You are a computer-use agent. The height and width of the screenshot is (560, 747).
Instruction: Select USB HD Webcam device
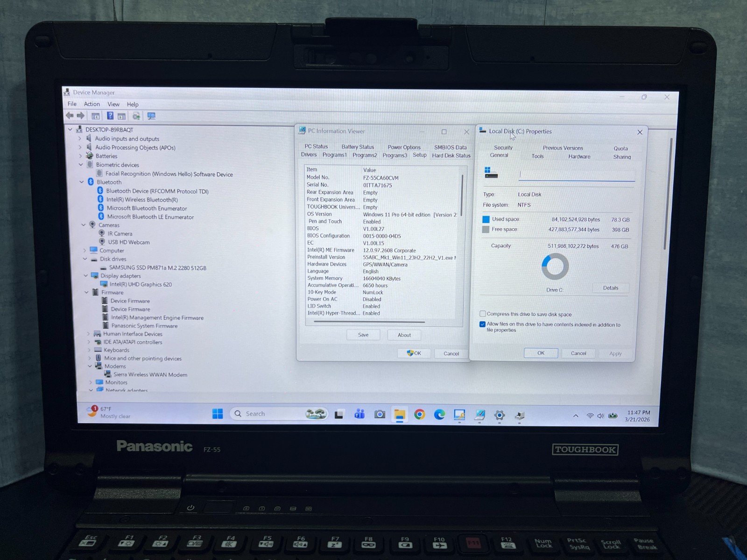(x=129, y=242)
